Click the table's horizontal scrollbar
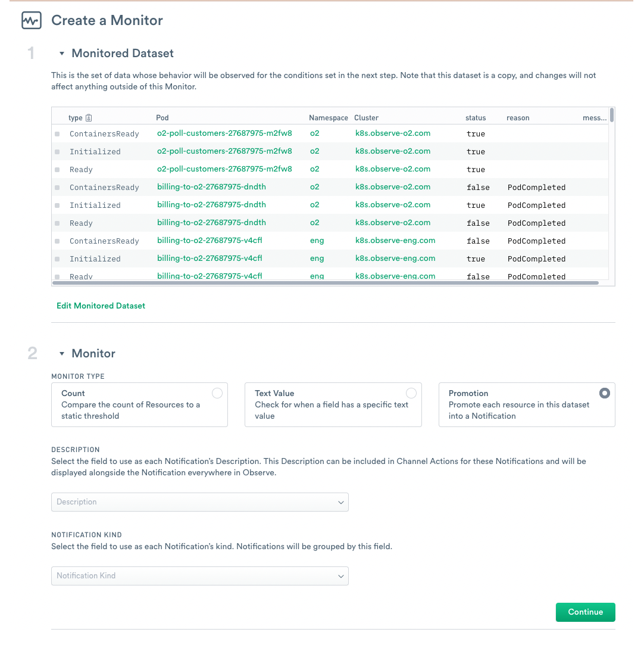This screenshot has height=651, width=644. (326, 283)
